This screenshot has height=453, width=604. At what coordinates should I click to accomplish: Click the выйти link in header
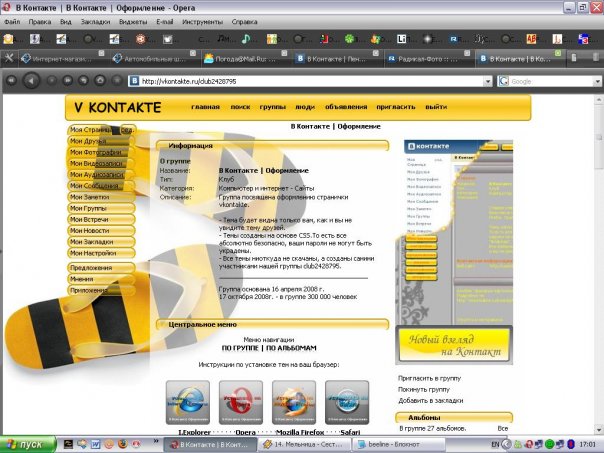[436, 107]
